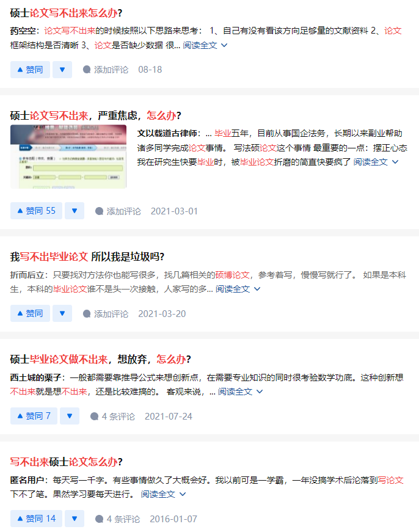
Task: Click date text 08-18
Action: click(150, 70)
